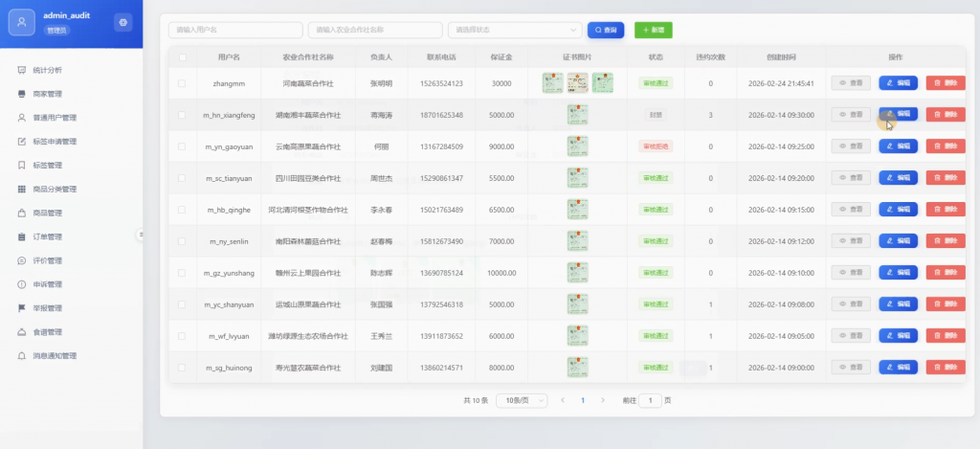Screen dimensions: 980x449
Task: Check the m_hb_qinghe row checkbox
Action: tap(182, 210)
